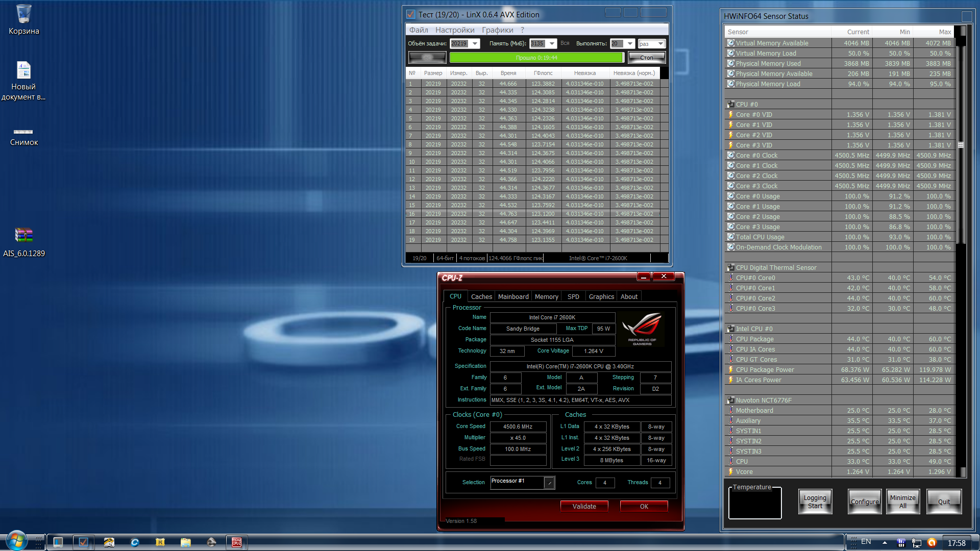Open the HWiNFO taskbar icon
Viewport: 980px width, 551px height.
click(x=58, y=542)
